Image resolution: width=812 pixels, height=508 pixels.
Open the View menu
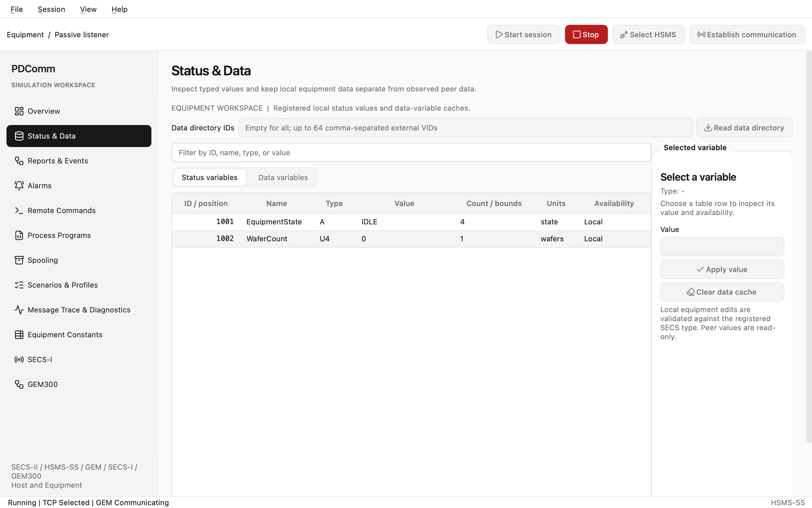(x=88, y=9)
